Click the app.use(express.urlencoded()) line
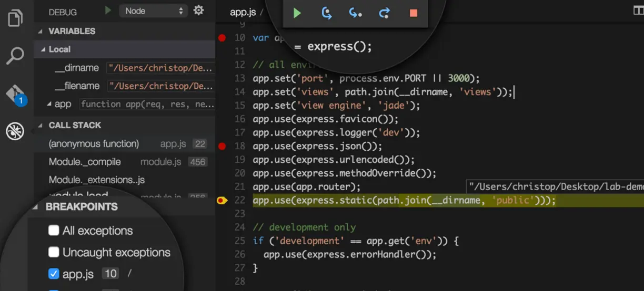Screen dimensions: 644x291 click(x=334, y=160)
